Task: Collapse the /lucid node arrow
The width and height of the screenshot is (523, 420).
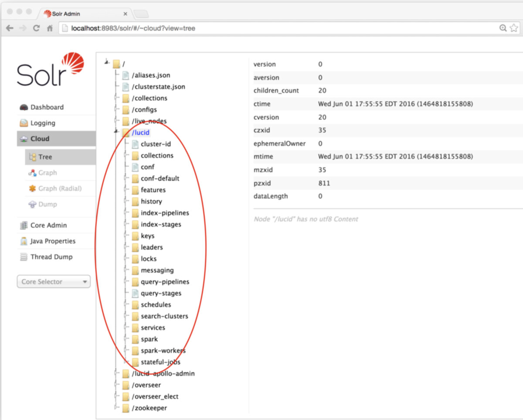Action: [116, 131]
